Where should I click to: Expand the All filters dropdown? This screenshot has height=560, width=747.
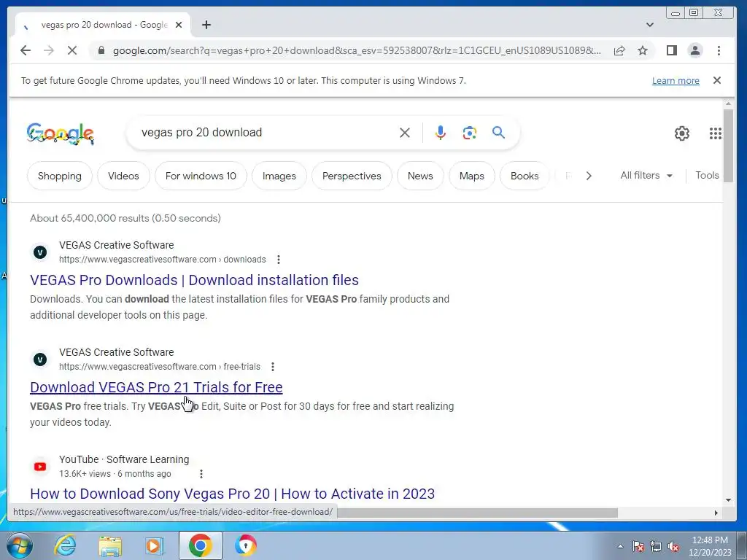(x=646, y=175)
